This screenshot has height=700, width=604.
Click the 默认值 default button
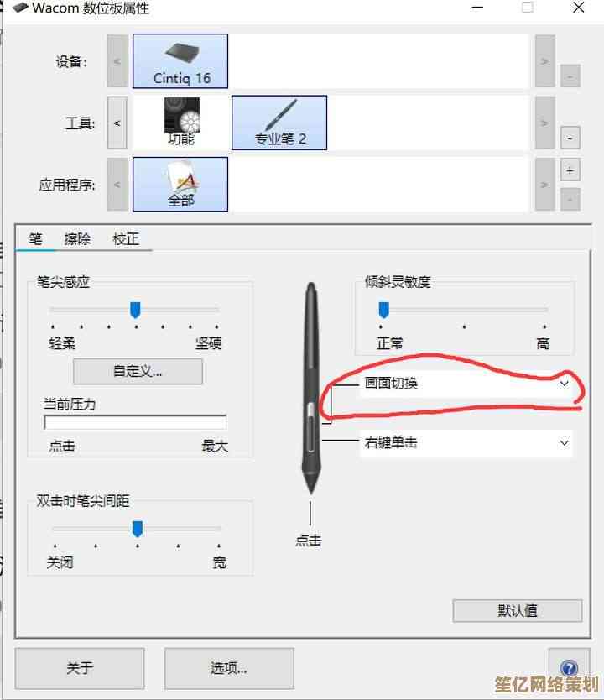click(x=518, y=611)
